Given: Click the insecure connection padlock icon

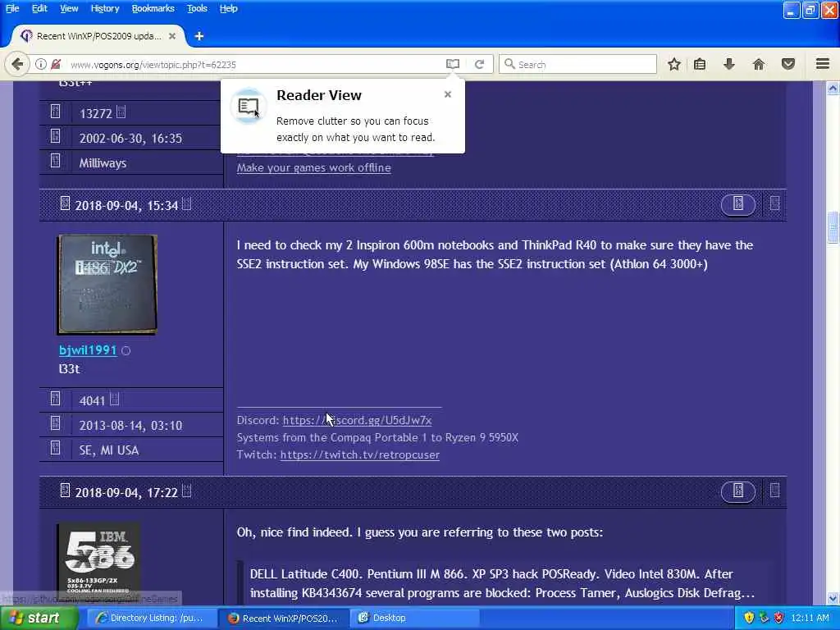Looking at the screenshot, I should pyautogui.click(x=56, y=64).
